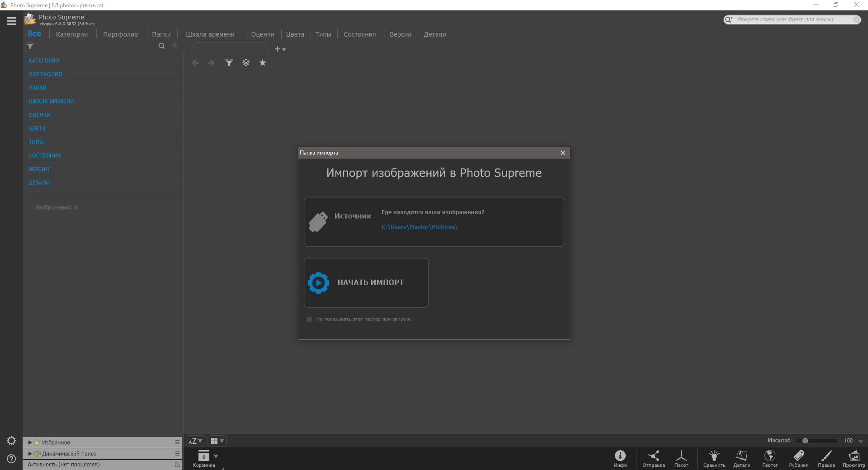Image resolution: width=868 pixels, height=470 pixels.
Task: Click the Отправка share icon
Action: (654, 459)
